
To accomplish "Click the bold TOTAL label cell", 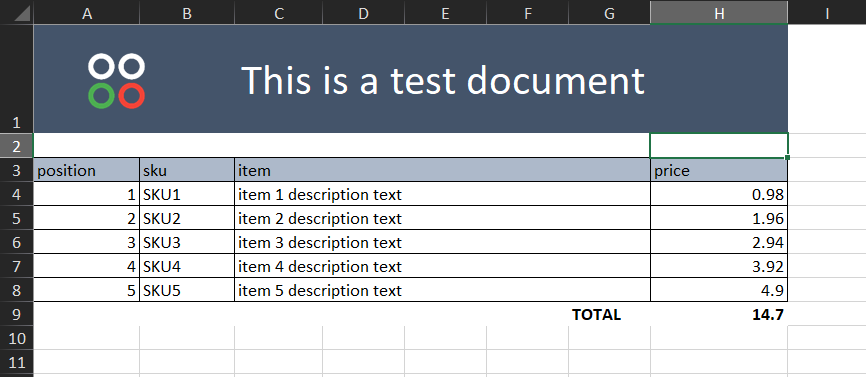I will tap(609, 314).
